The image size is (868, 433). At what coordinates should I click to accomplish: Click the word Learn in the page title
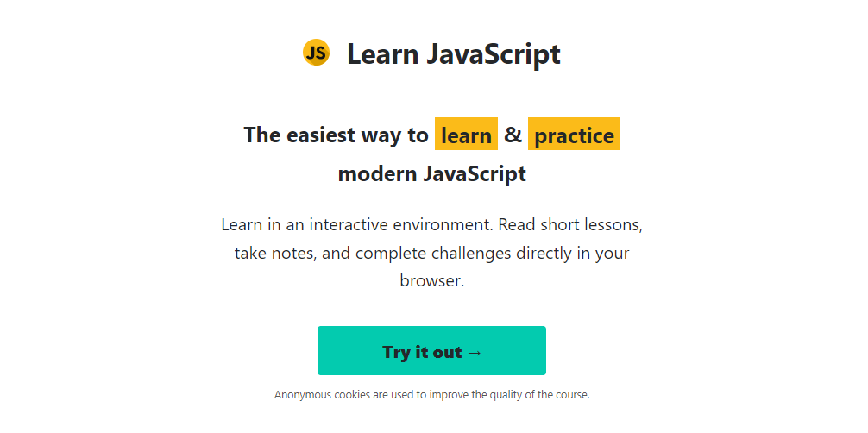383,54
